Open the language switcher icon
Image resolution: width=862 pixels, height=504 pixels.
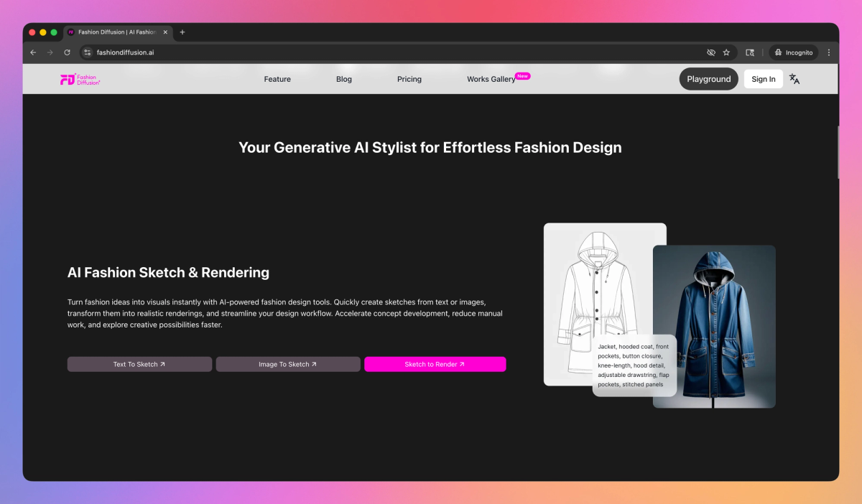tap(794, 79)
